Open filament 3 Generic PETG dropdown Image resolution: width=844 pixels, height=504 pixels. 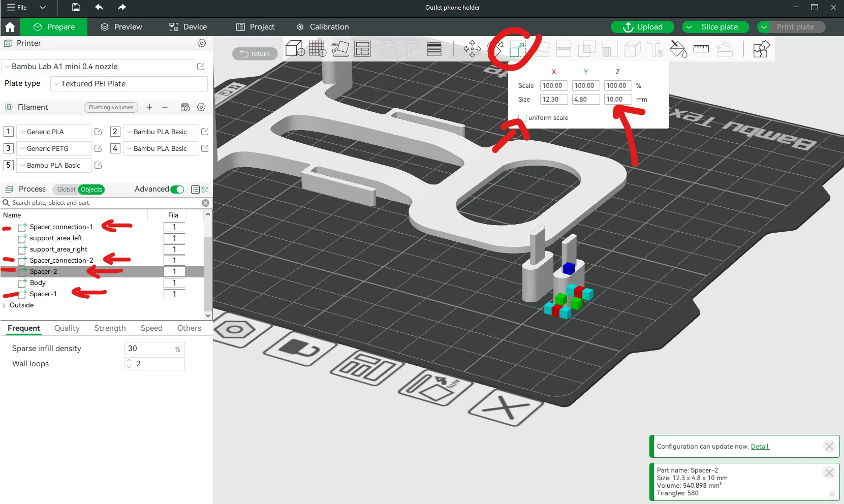pos(54,148)
